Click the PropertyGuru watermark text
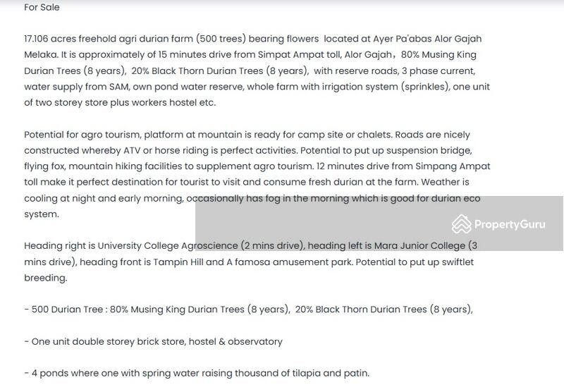Image resolution: width=564 pixels, height=392 pixels. pyautogui.click(x=509, y=224)
